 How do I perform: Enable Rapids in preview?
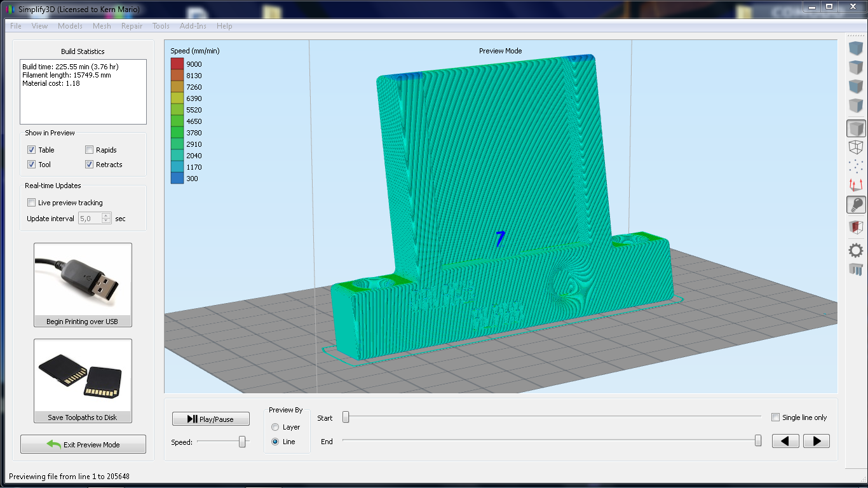click(x=90, y=150)
